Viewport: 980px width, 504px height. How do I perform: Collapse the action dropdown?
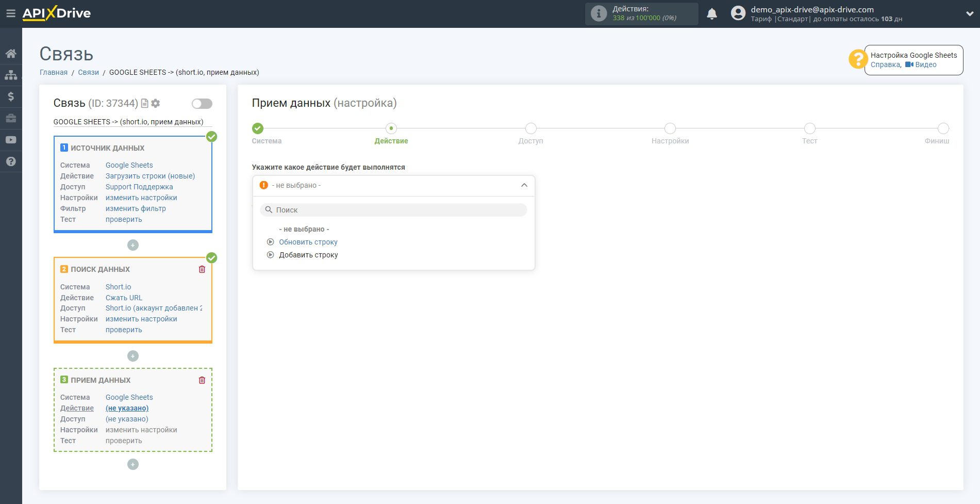pyautogui.click(x=524, y=185)
